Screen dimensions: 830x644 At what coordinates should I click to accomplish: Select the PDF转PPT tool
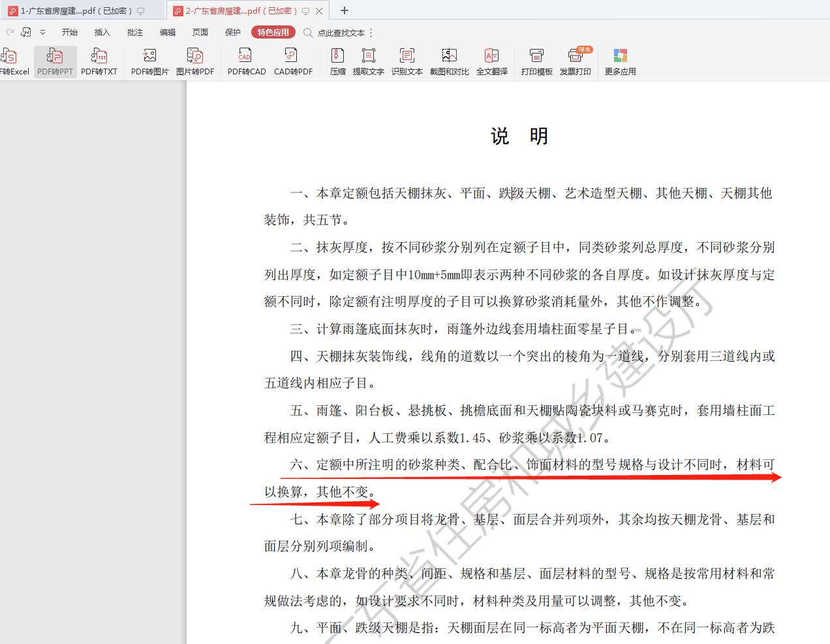click(55, 62)
